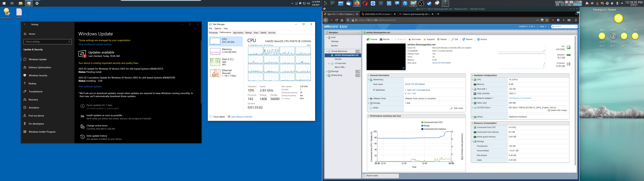Expand the CPU row in Hardware Configuration
644x181 pixels.
click(472, 80)
